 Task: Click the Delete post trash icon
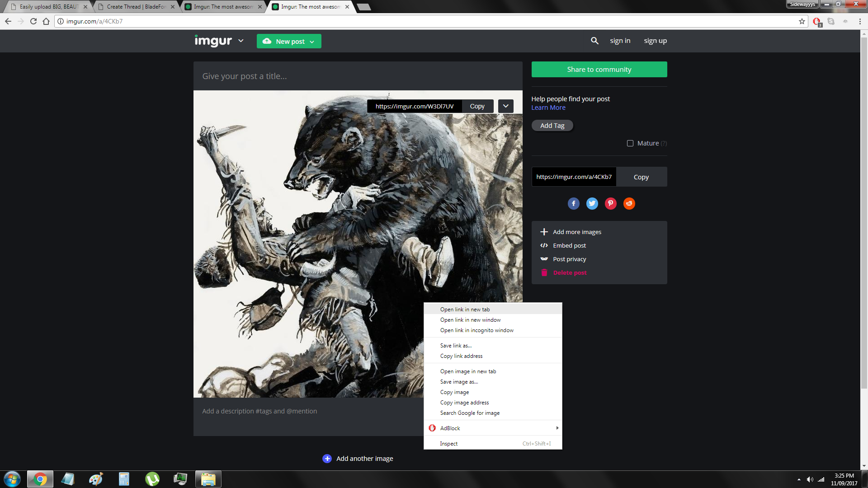(544, 272)
